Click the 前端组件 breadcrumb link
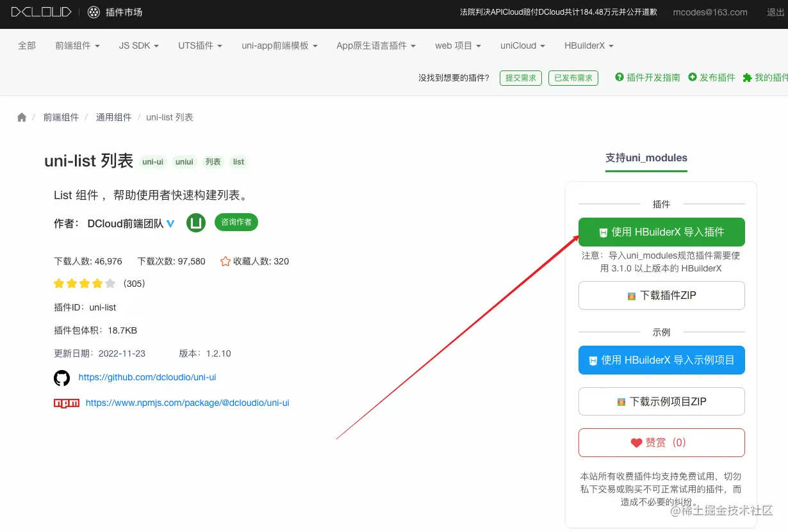The height and width of the screenshot is (532, 788). (x=62, y=117)
